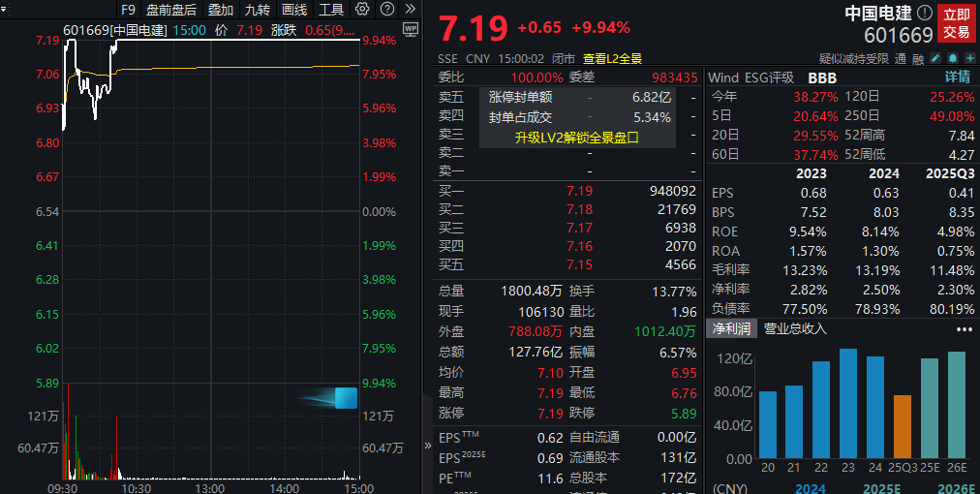Click the 买五 bid price 7.15
Image resolution: width=980 pixels, height=494 pixels.
[x=579, y=264]
